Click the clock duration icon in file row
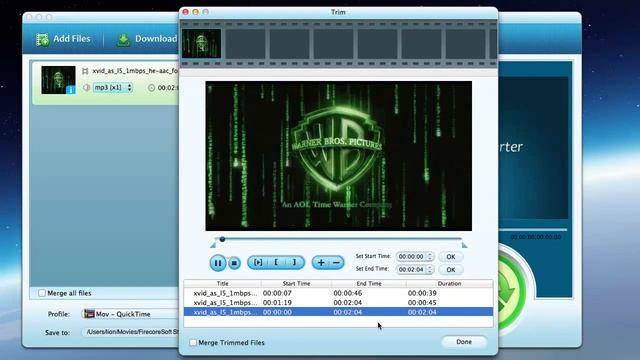The height and width of the screenshot is (360, 640). coord(151,88)
